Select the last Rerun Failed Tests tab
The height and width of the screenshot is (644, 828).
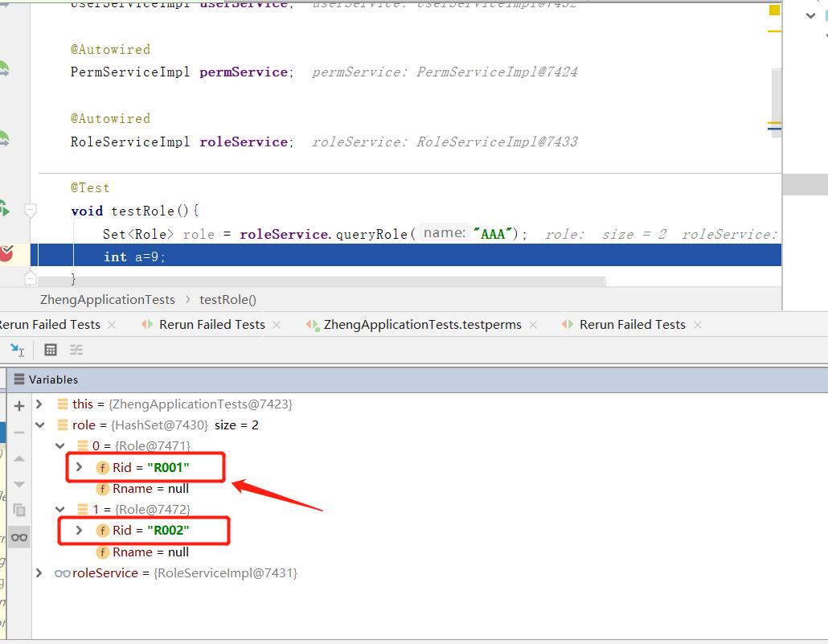pyautogui.click(x=632, y=324)
